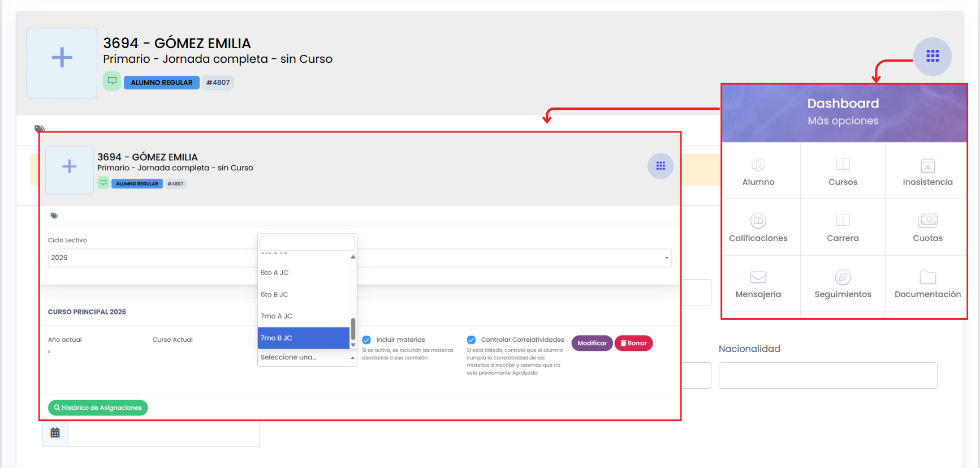Click the small grid button in inset header
Screen dimensions: 980x468
pyautogui.click(x=660, y=166)
